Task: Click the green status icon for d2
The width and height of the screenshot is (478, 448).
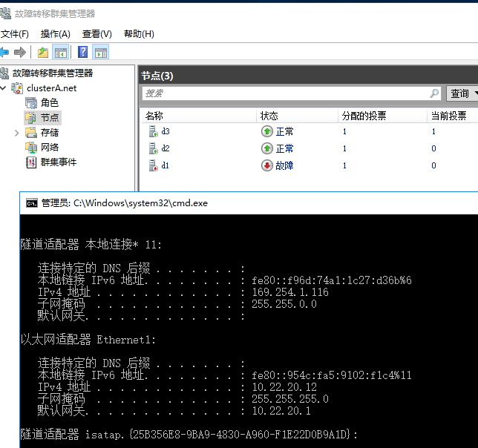Action: (267, 148)
